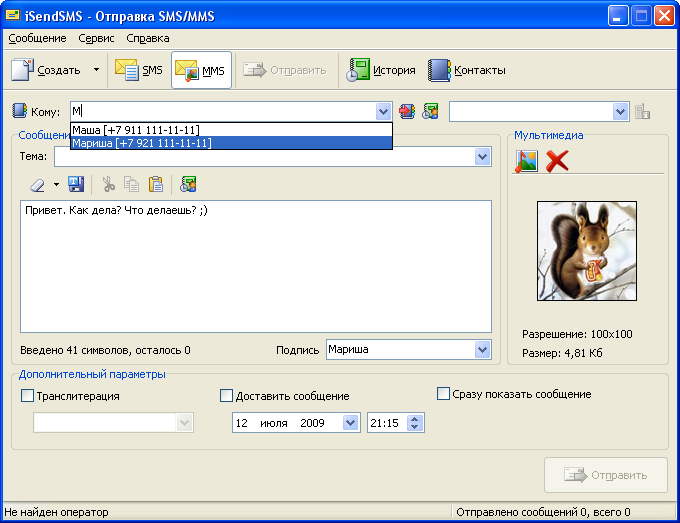
Task: Click into the Кому recipient field
Action: pos(223,111)
